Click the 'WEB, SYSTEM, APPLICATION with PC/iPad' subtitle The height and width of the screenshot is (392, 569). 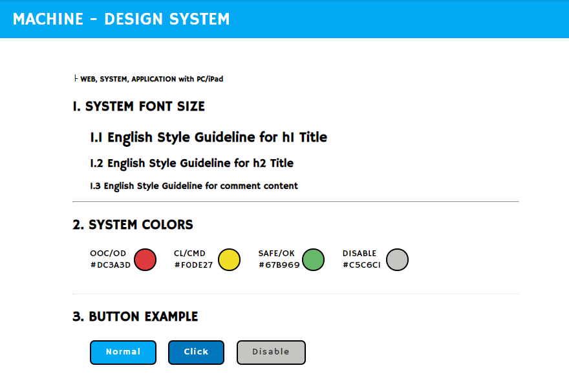(151, 79)
